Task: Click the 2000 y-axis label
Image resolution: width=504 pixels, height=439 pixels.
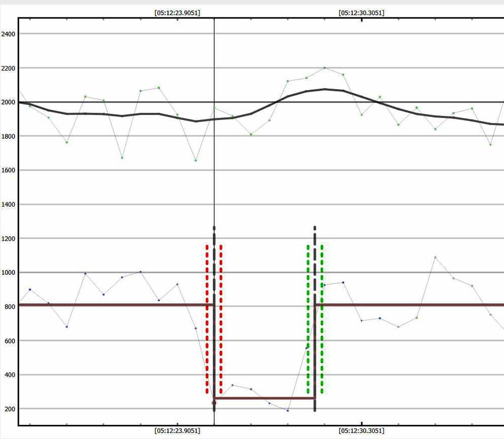Action: (8, 102)
